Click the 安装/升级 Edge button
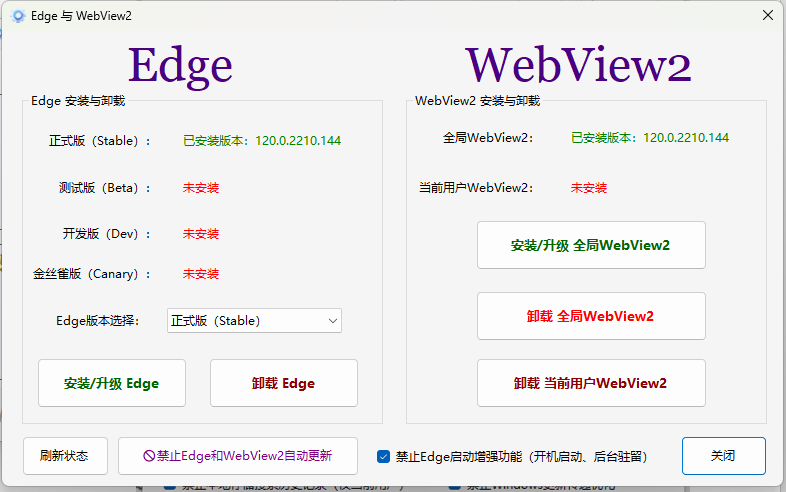786x492 pixels. pos(112,383)
